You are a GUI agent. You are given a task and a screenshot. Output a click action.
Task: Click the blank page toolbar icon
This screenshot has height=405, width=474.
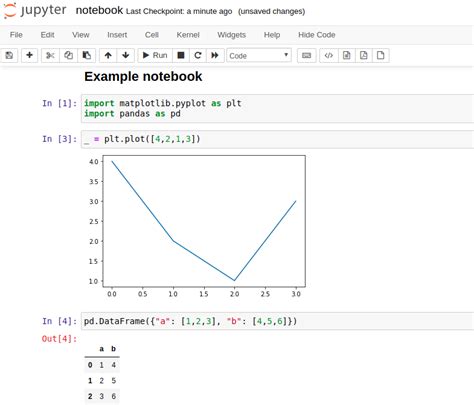[381, 55]
